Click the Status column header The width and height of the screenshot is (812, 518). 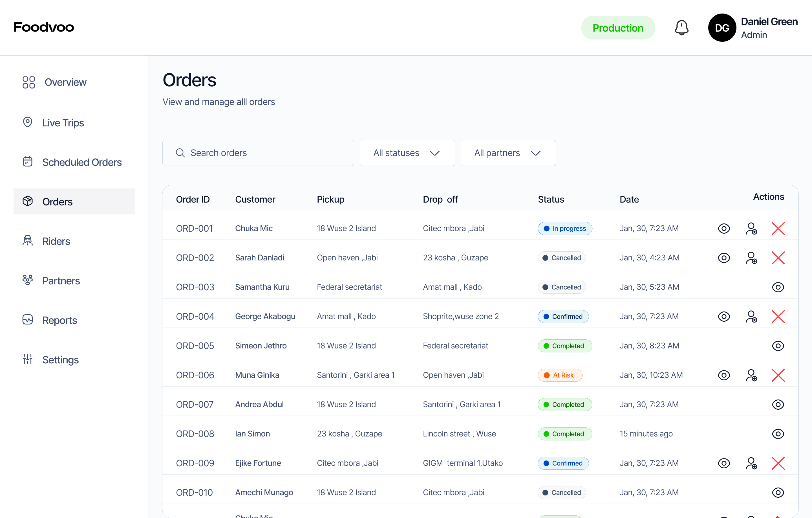click(x=551, y=199)
